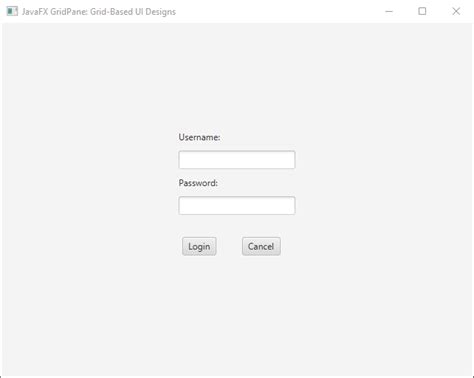Click the Login button
Screen dimensions: 474x378
pos(199,246)
